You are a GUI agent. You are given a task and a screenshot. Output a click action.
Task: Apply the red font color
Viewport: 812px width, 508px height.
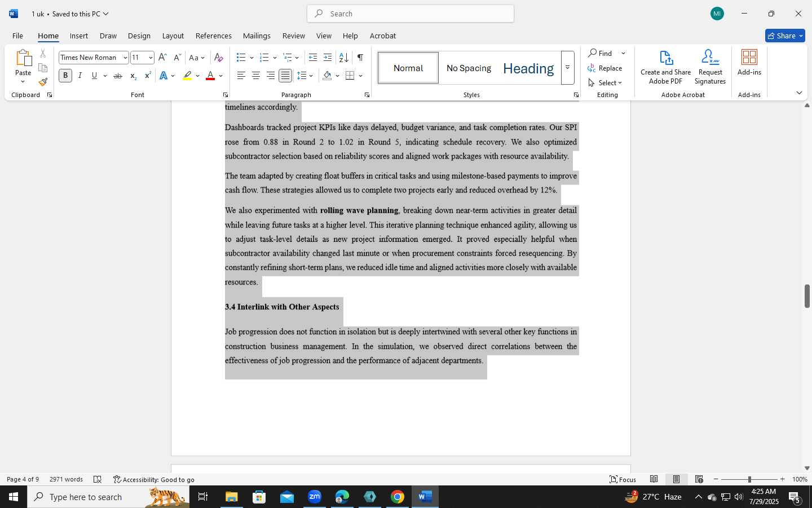(210, 76)
